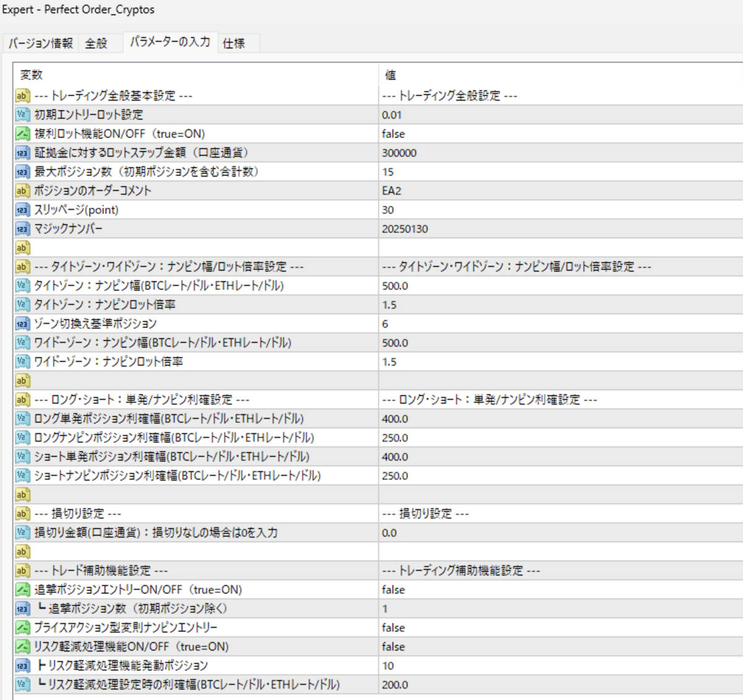Click the icon beside スリッページ(point)
The image size is (743, 700).
[22, 210]
